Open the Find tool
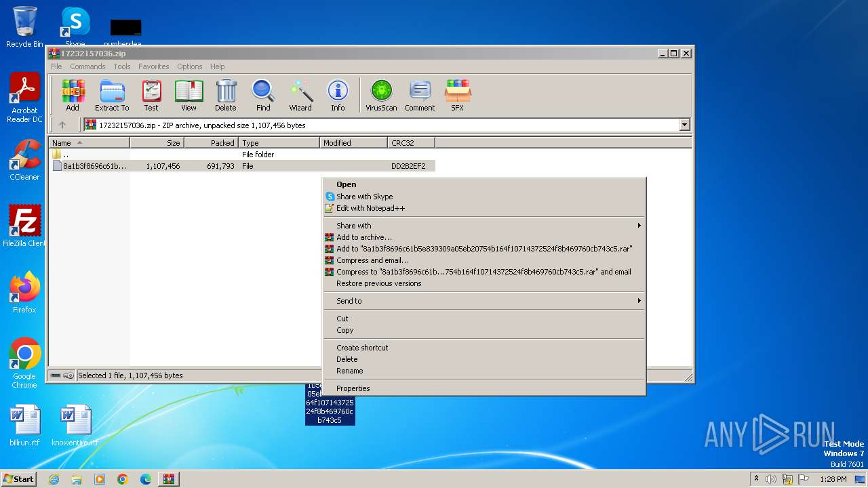This screenshot has height=488, width=868. tap(263, 95)
